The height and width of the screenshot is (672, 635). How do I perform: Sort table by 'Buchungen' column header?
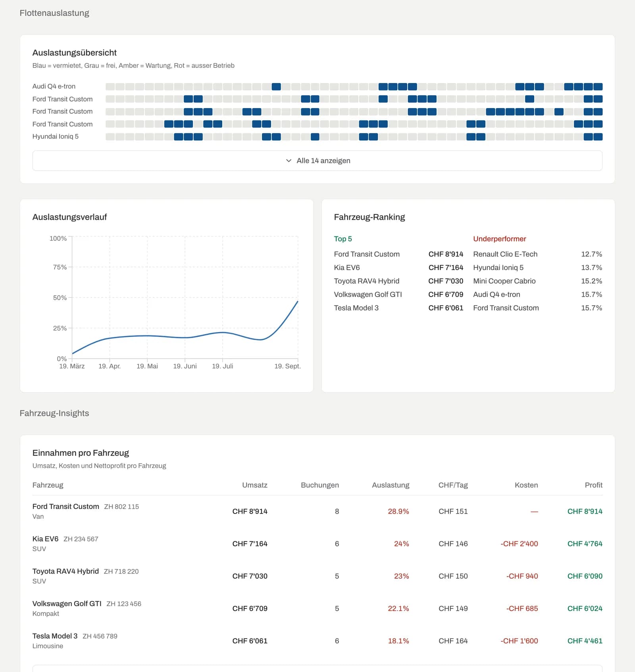320,485
